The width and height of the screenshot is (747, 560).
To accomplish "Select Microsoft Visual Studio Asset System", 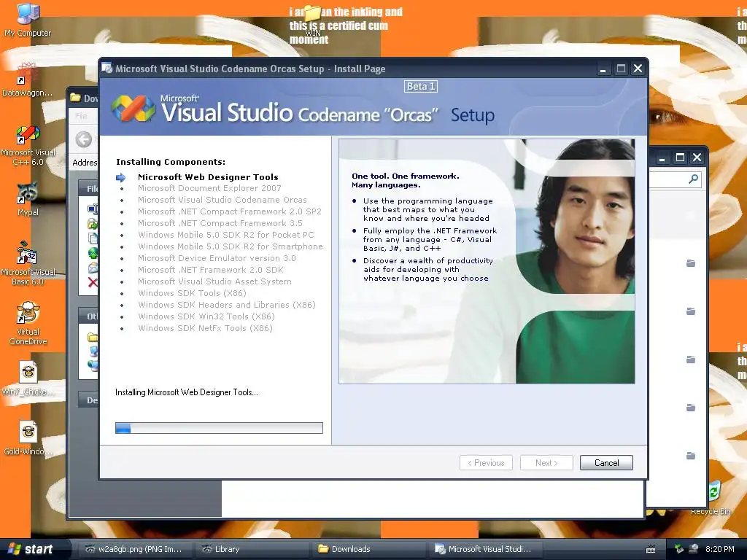I will [214, 281].
